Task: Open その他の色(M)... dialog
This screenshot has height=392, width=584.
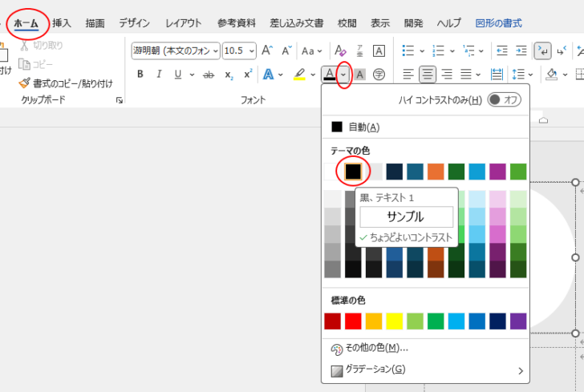Action: [x=425, y=349]
